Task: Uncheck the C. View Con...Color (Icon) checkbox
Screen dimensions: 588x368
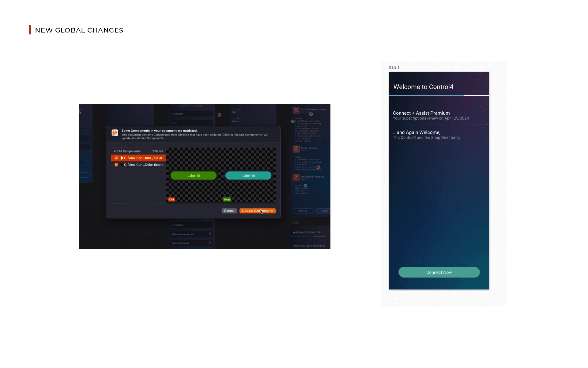Action: coord(116,165)
